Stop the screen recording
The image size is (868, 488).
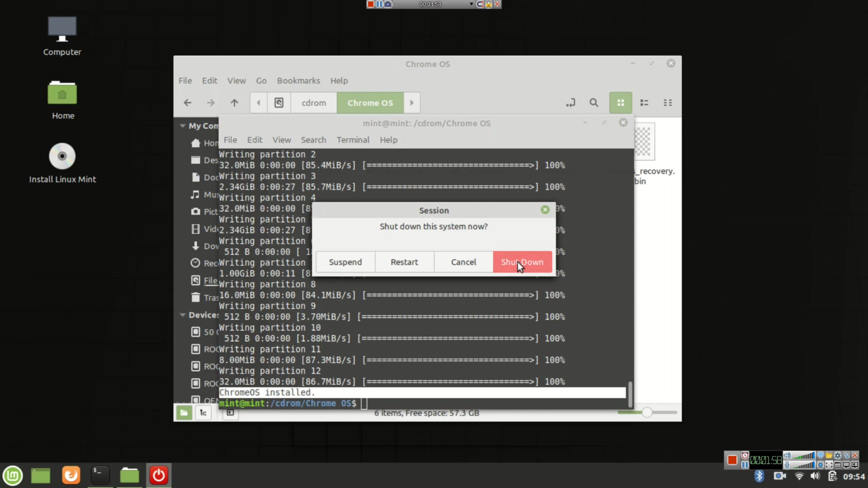[x=371, y=4]
